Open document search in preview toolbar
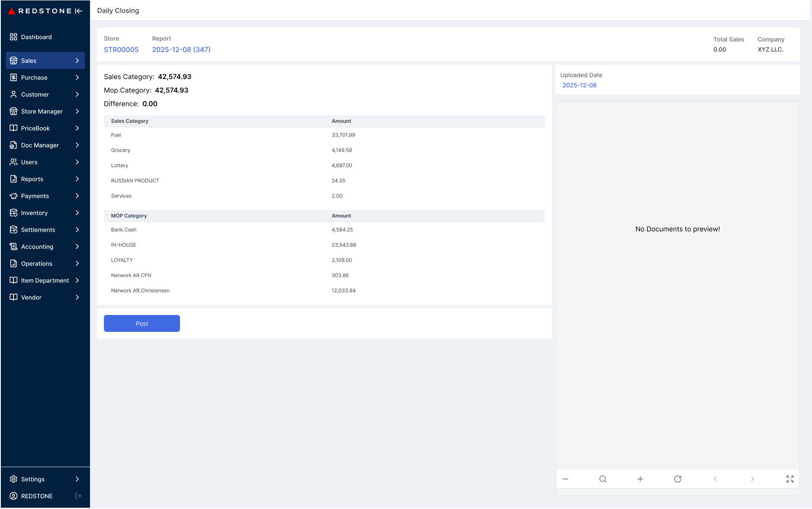The height and width of the screenshot is (509, 812). point(603,479)
